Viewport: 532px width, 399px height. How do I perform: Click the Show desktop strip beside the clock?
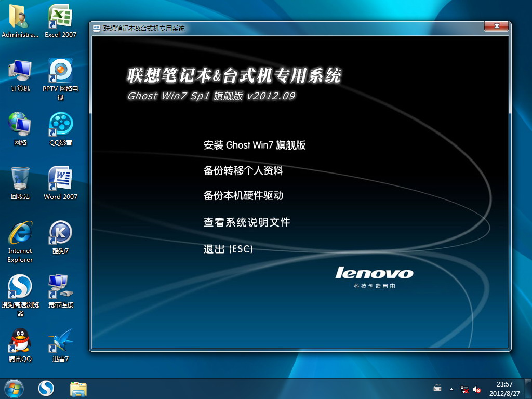point(528,389)
